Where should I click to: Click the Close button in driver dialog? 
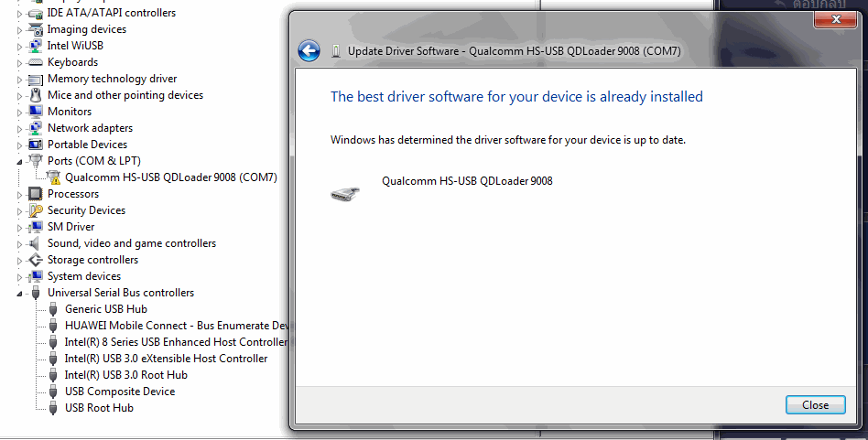point(816,405)
